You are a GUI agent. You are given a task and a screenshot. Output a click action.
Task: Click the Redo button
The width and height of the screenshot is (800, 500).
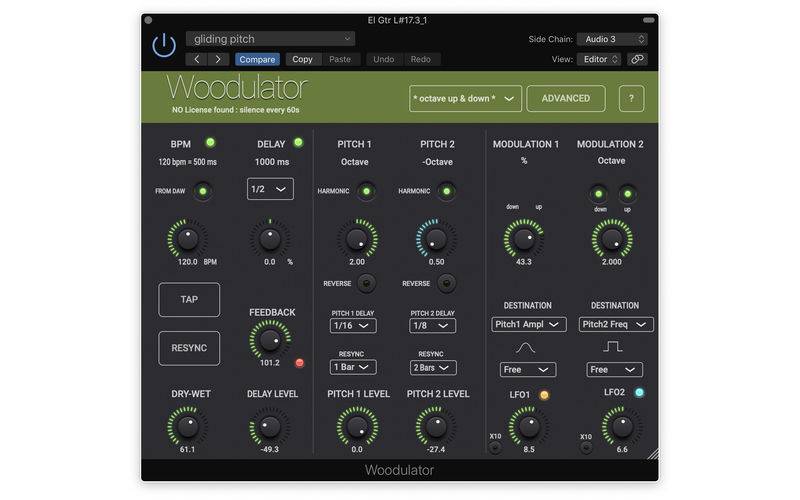(x=421, y=59)
